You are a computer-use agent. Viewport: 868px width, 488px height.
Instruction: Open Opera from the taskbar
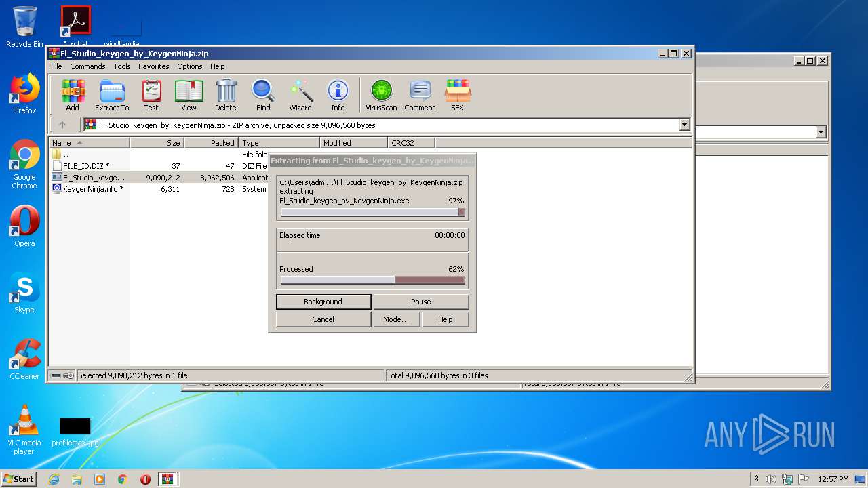145,479
